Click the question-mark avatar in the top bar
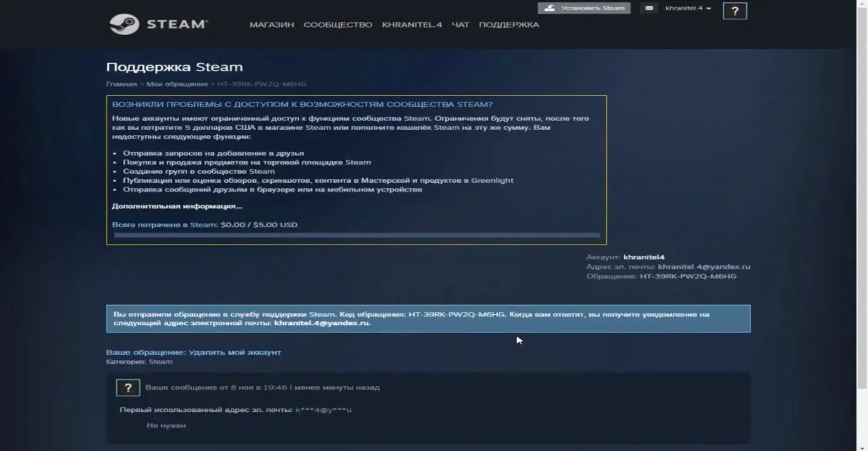Image resolution: width=868 pixels, height=451 pixels. (735, 11)
